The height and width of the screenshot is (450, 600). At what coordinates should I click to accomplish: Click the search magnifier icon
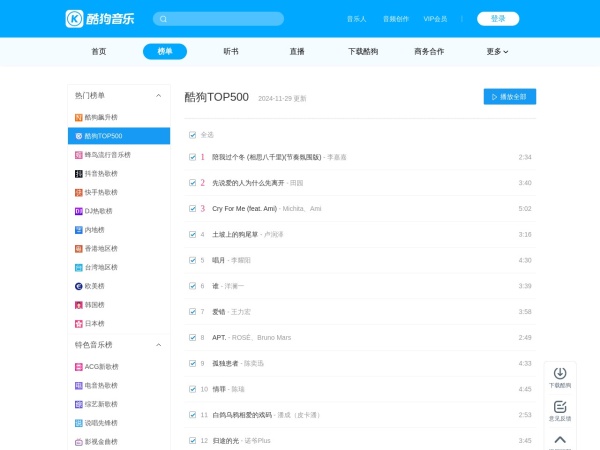(163, 19)
